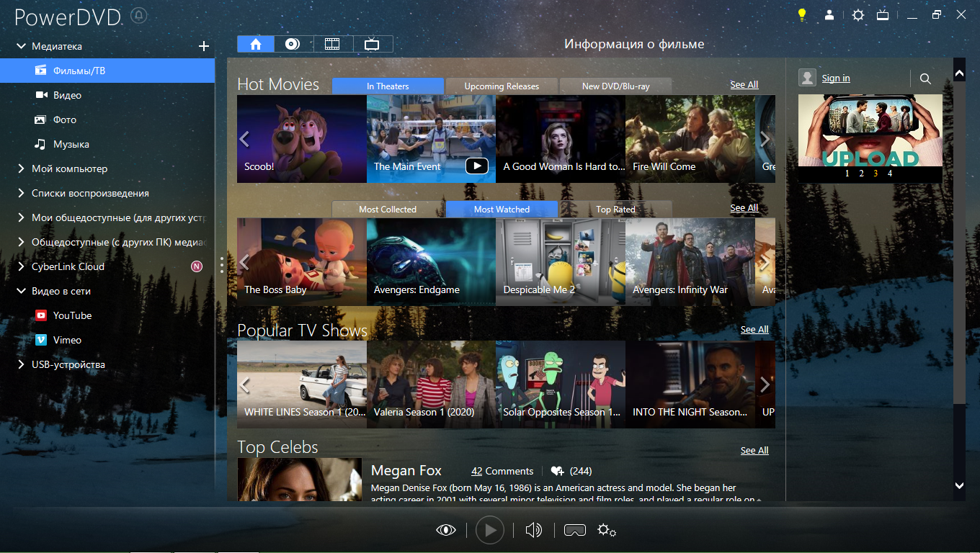Switch to the Top Rated tab
980x553 pixels.
615,209
